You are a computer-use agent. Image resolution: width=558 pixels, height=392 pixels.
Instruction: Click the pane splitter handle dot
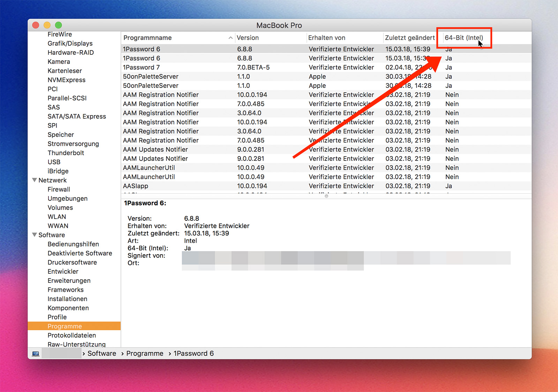(326, 196)
